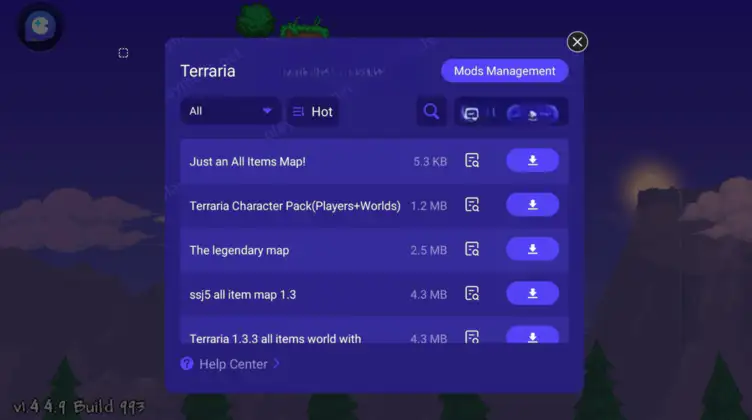
Task: Expand Help Center chevron arrow
Action: click(276, 364)
